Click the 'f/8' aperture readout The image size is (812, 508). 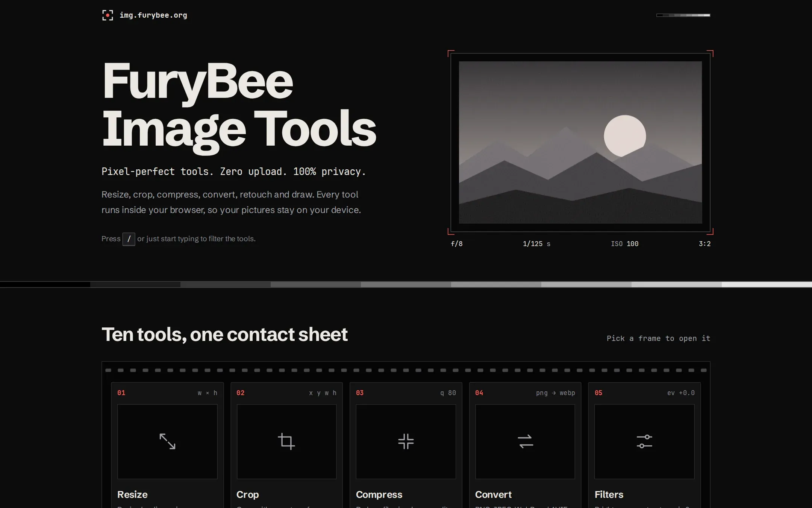457,244
